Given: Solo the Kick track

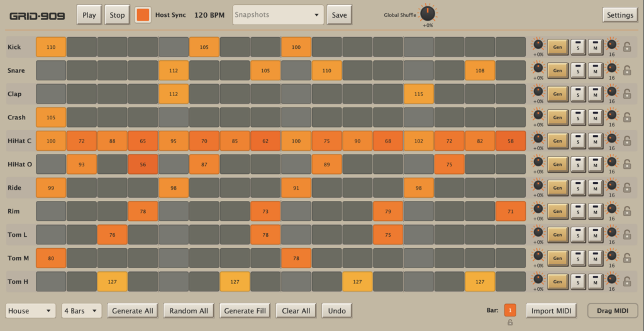Looking at the screenshot, I should 578,46.
